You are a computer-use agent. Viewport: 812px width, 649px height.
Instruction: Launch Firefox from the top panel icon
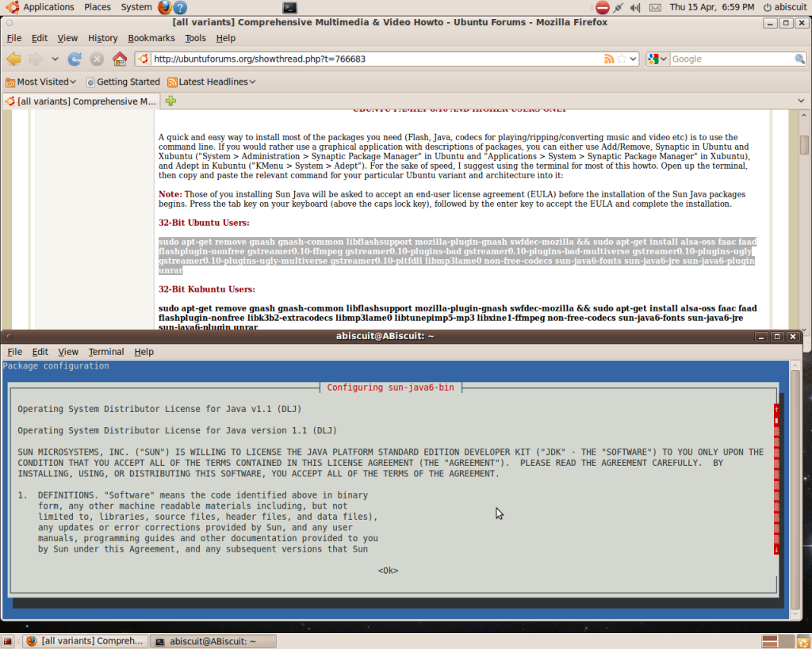165,7
